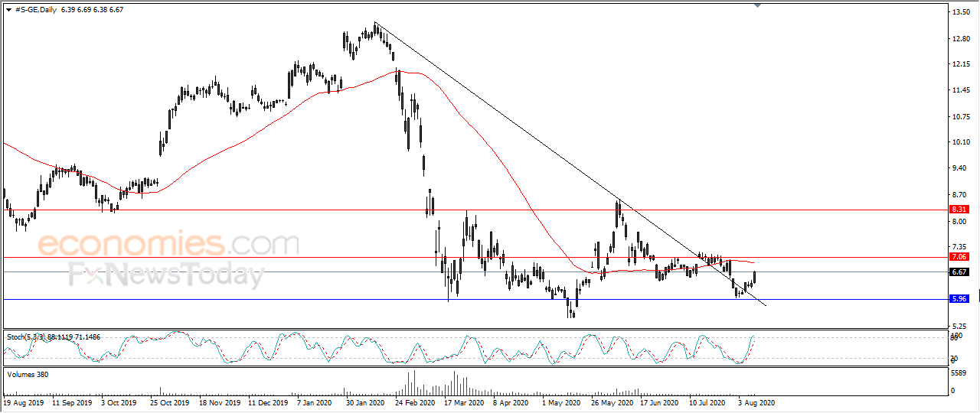Click the 19 Aug 2019 date label
980x413 pixels.
point(22,402)
